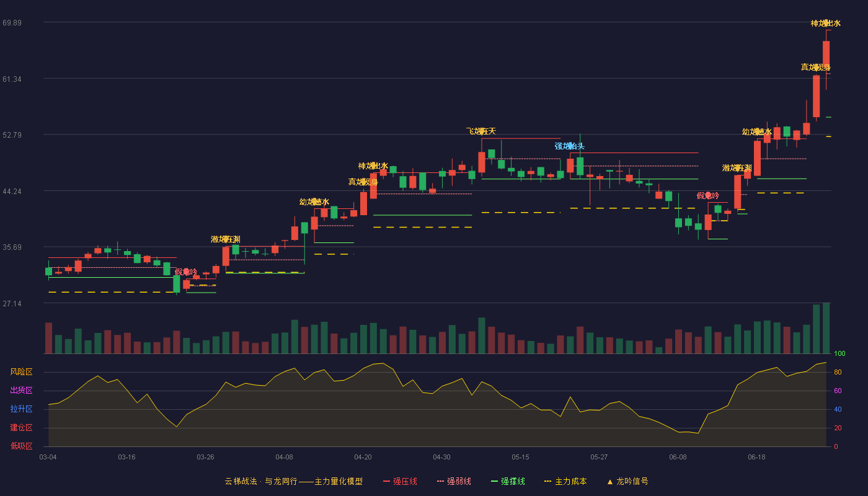The height and width of the screenshot is (496, 868).
Task: Click the 假龙吟 marker in June
Action: point(708,196)
